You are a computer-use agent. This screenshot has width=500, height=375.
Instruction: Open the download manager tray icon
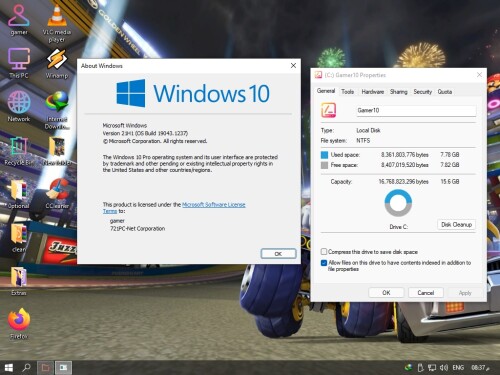click(x=408, y=367)
